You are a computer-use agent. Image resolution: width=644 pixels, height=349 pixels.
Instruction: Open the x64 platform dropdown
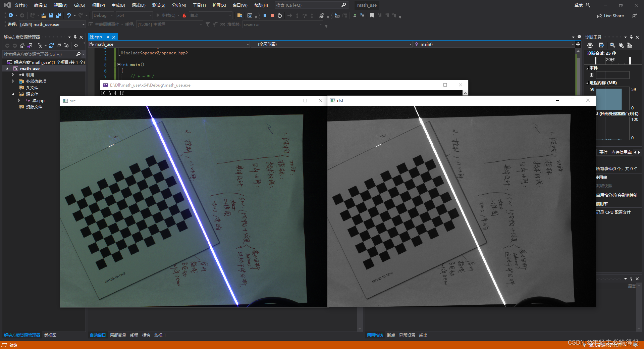[x=134, y=15]
